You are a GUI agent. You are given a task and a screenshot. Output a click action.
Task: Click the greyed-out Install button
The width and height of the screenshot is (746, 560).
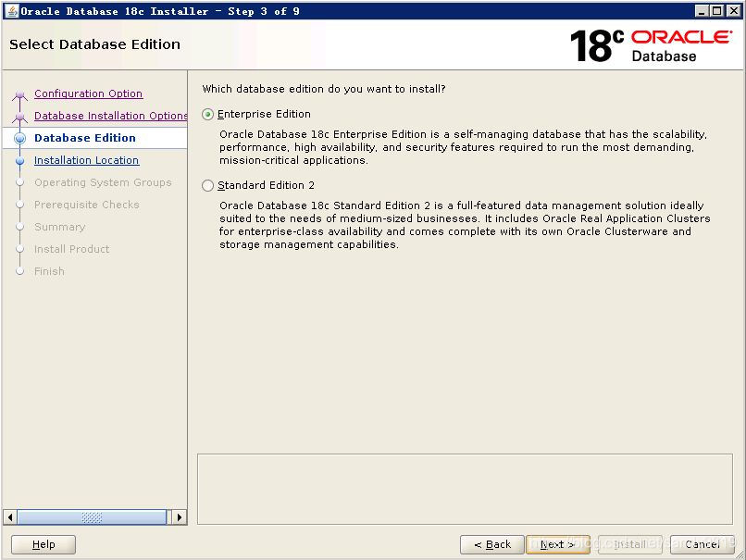[x=630, y=544]
